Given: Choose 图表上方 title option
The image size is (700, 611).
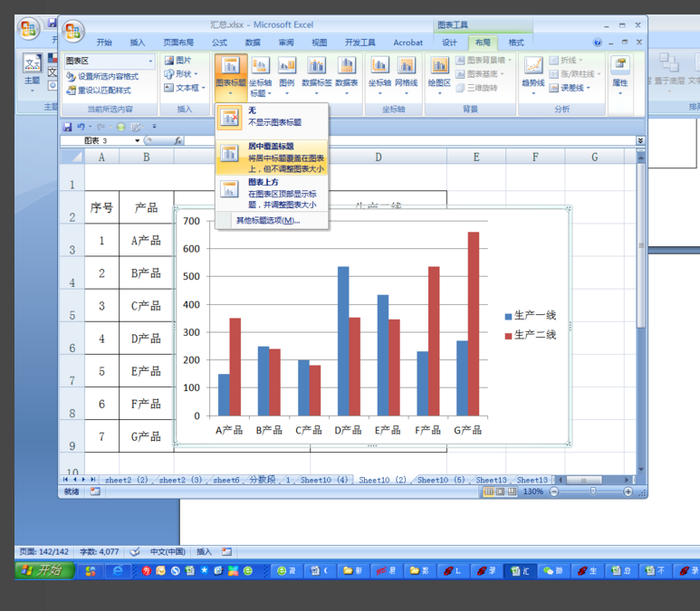Looking at the screenshot, I should [272, 193].
